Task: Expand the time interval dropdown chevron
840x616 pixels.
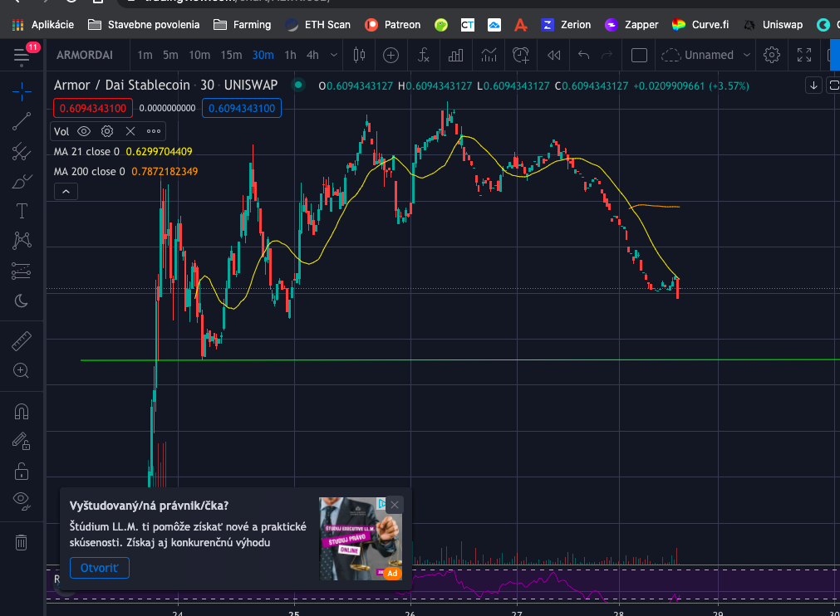Action: click(334, 56)
